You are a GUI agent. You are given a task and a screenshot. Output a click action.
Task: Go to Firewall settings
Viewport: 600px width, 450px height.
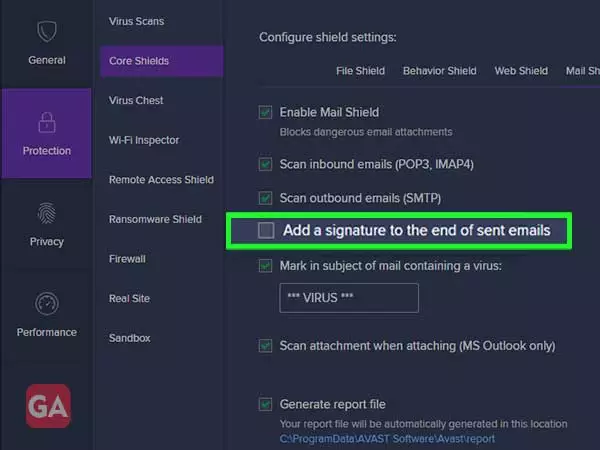(127, 259)
